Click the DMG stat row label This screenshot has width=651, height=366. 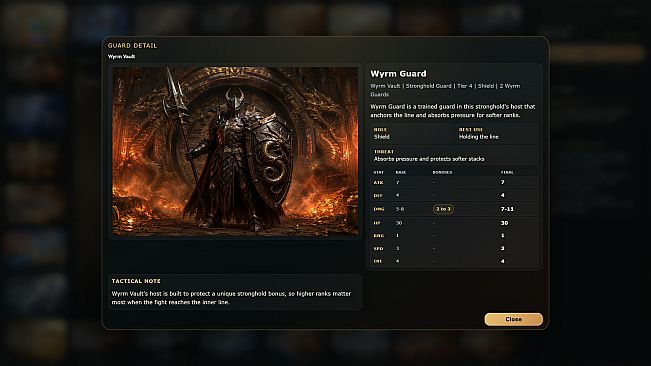pos(379,209)
